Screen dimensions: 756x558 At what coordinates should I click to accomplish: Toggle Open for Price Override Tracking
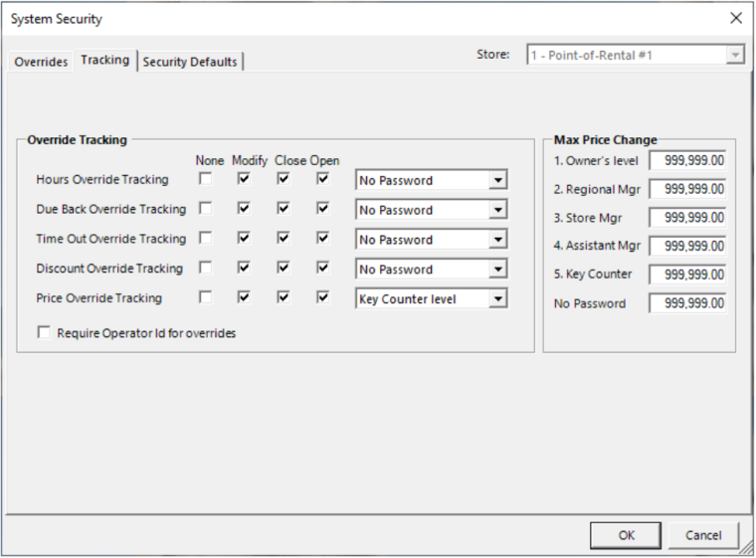[322, 297]
